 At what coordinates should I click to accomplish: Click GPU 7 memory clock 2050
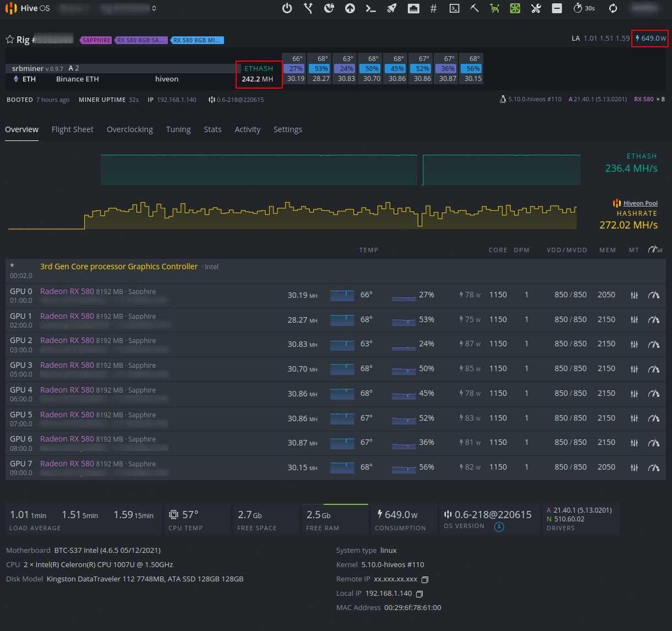[607, 467]
